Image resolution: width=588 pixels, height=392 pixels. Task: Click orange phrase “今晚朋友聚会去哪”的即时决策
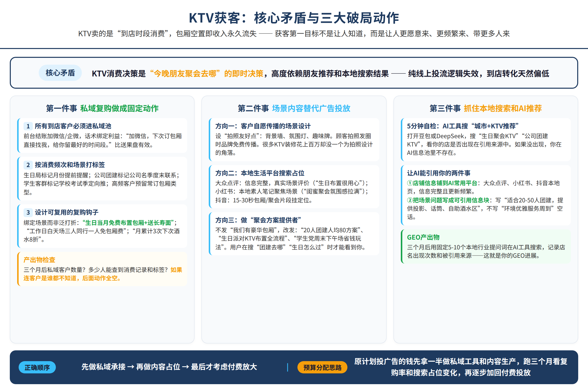tap(207, 73)
